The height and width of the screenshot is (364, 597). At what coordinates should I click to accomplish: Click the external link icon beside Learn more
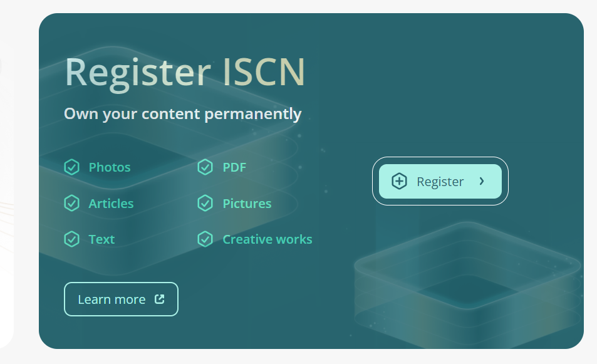(x=160, y=299)
